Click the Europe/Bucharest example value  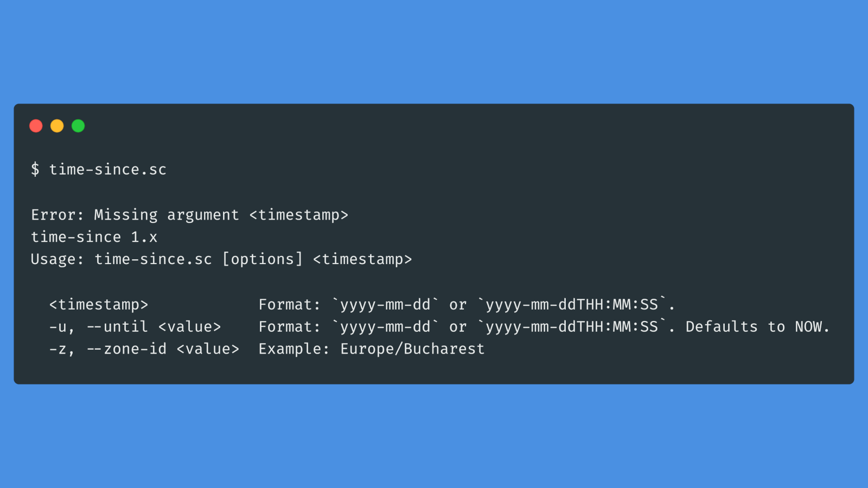(x=412, y=349)
